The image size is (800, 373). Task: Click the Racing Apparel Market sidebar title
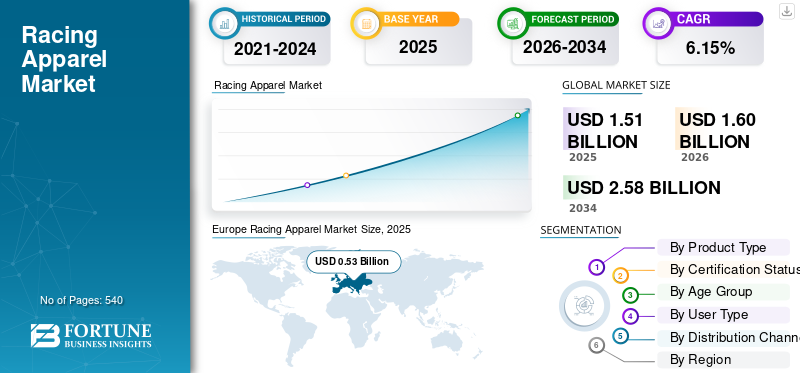tap(64, 59)
